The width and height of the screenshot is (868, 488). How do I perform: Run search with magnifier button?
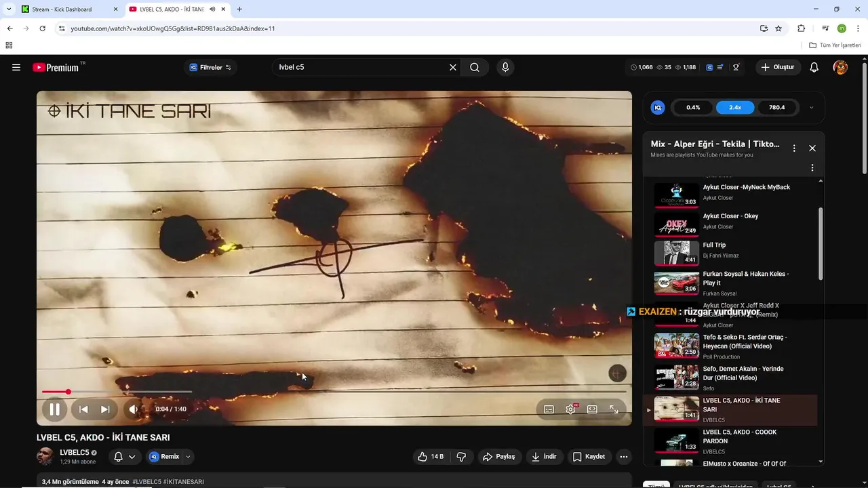coord(475,67)
